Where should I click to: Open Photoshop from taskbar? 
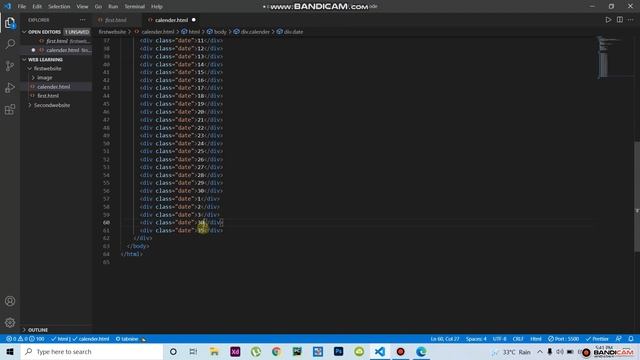click(x=338, y=351)
